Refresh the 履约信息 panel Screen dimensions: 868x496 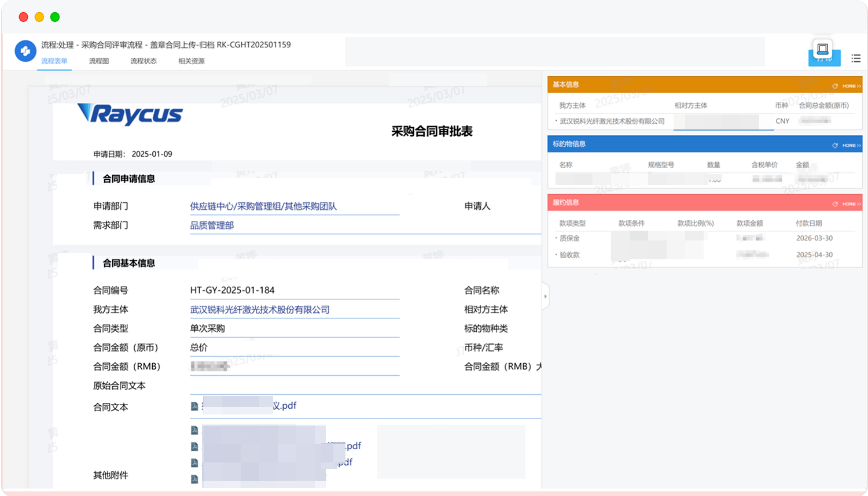pos(835,204)
